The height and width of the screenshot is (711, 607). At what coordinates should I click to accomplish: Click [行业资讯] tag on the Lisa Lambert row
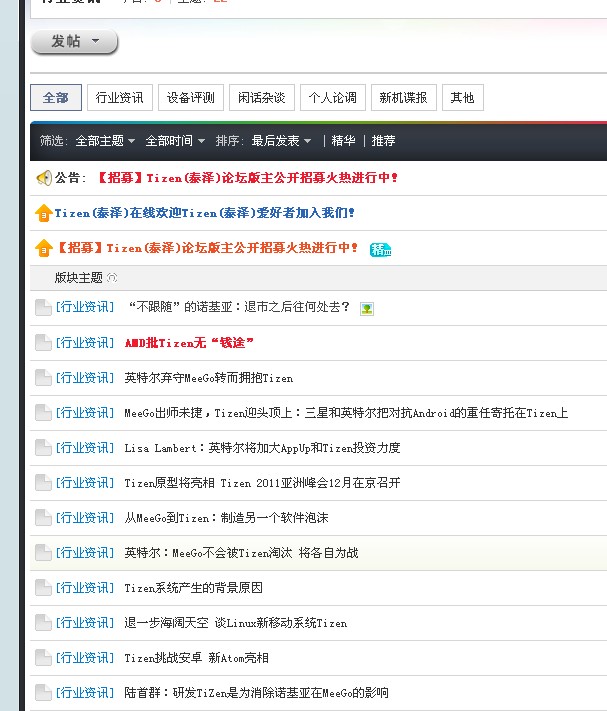[x=85, y=448]
